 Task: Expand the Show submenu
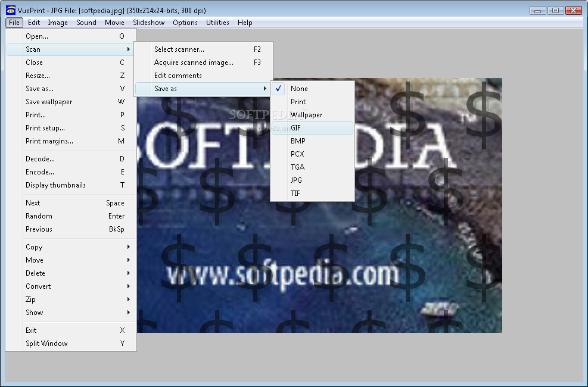coord(71,313)
